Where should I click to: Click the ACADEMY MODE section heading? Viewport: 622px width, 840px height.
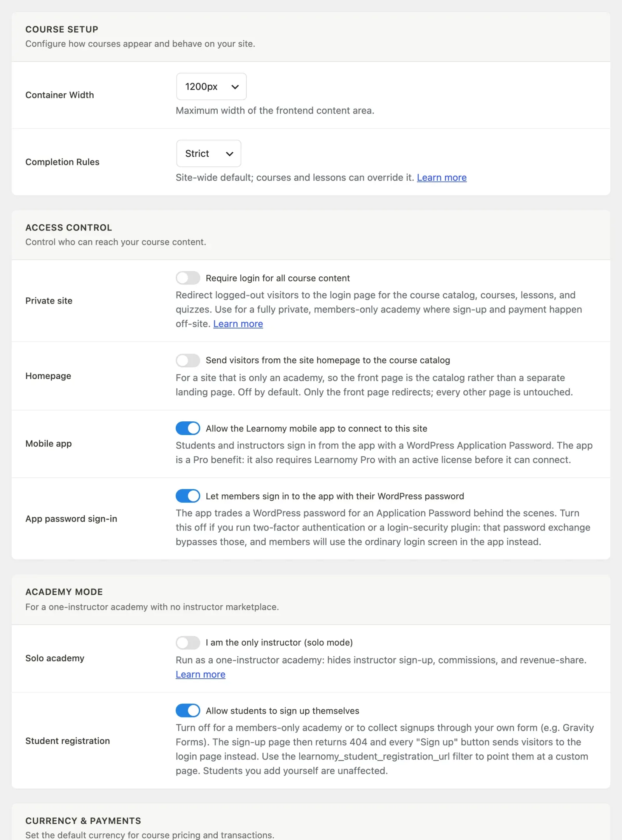point(64,592)
